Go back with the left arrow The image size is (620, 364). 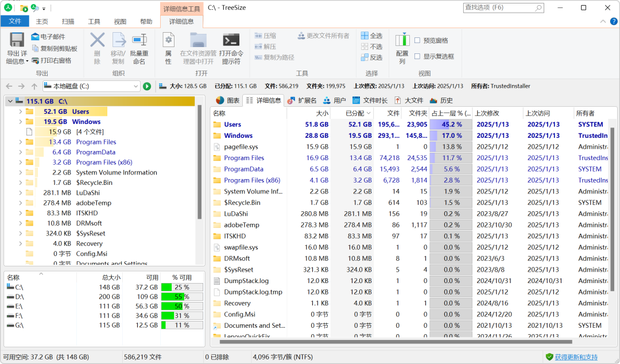coord(9,86)
